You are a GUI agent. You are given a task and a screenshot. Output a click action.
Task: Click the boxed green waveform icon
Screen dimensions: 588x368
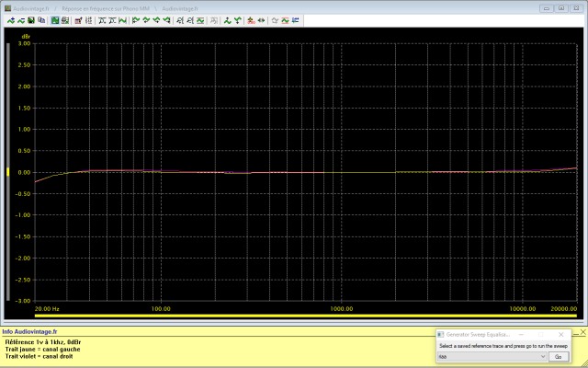point(200,20)
